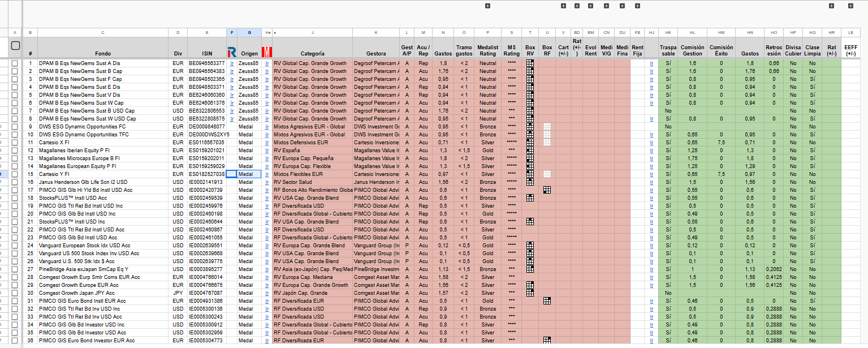Click the Box RV style box icon for Cartesio X FI
The height and width of the screenshot is (348, 868).
(530, 143)
